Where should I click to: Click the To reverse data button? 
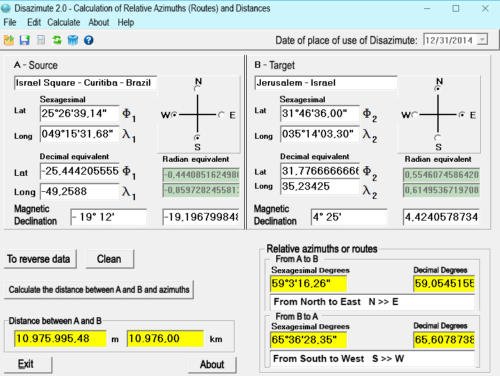pyautogui.click(x=40, y=259)
